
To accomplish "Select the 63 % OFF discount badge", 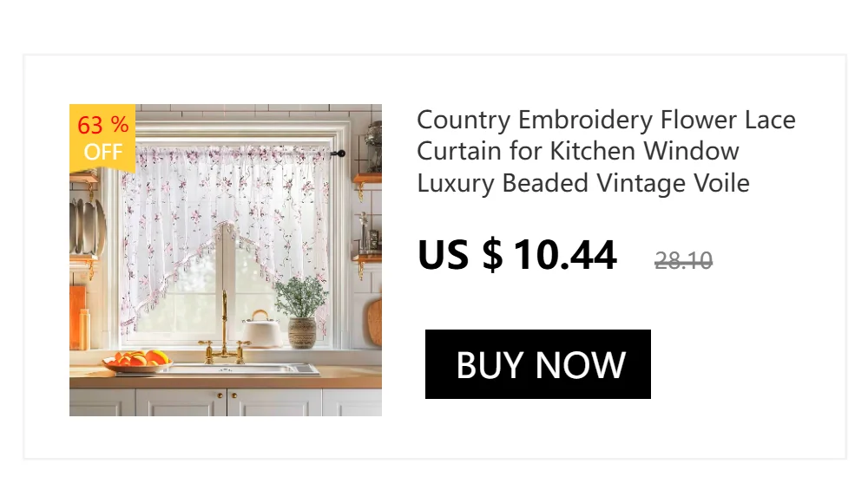I will point(102,139).
